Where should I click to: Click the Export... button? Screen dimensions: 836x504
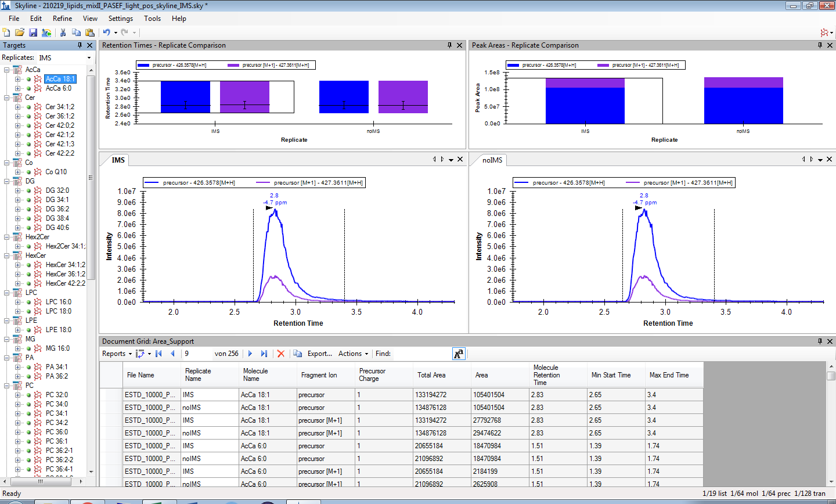coord(319,354)
